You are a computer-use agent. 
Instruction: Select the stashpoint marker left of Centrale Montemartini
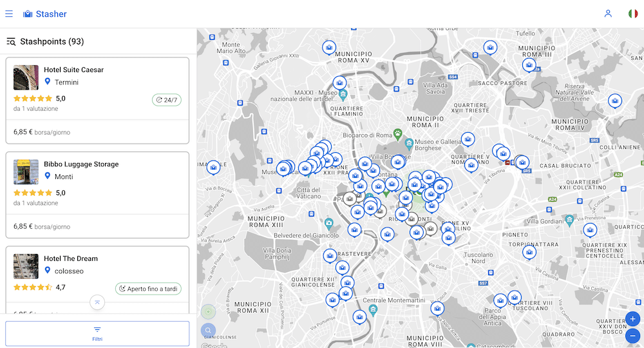pos(360,317)
